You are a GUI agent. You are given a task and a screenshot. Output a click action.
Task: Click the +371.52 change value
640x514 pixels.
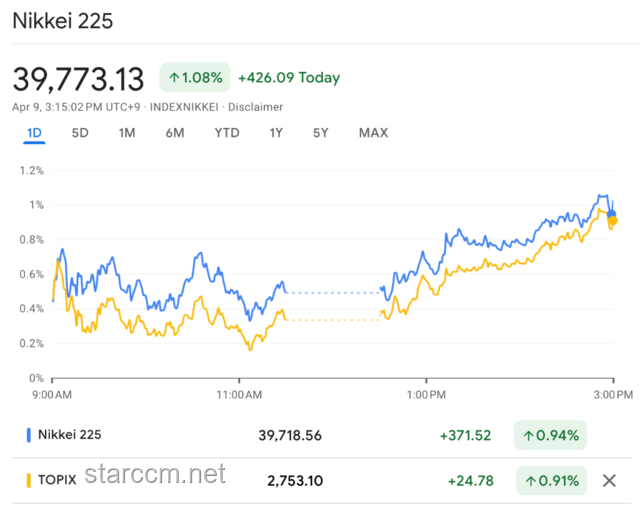tap(465, 436)
